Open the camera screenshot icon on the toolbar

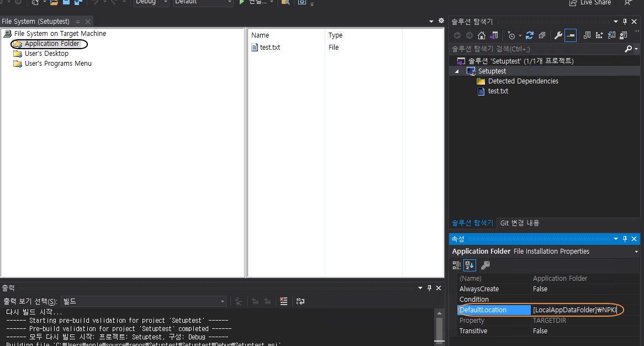coord(302,2)
